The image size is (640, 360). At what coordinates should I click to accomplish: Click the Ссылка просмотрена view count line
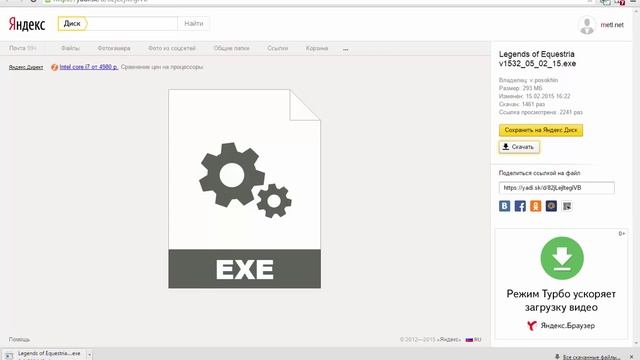(540, 112)
